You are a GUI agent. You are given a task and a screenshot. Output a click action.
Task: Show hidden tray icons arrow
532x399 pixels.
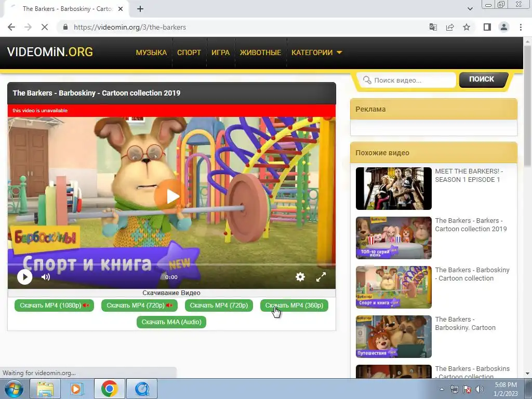(442, 389)
